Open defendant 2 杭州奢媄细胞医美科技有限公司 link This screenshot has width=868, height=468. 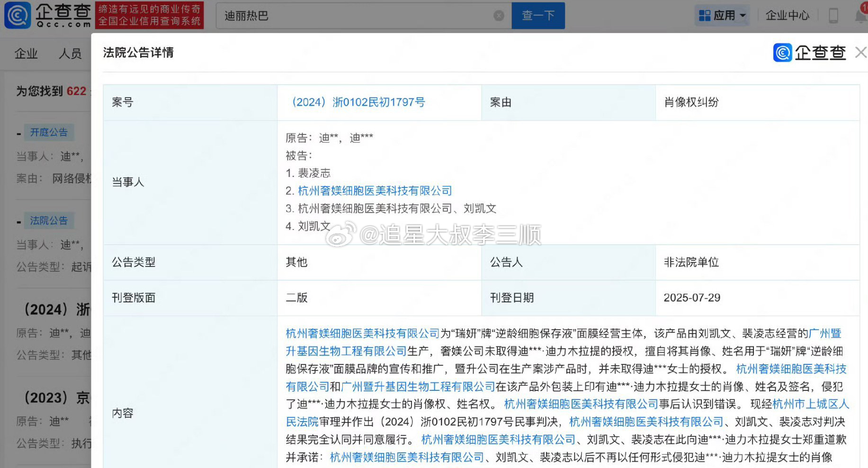point(375,191)
